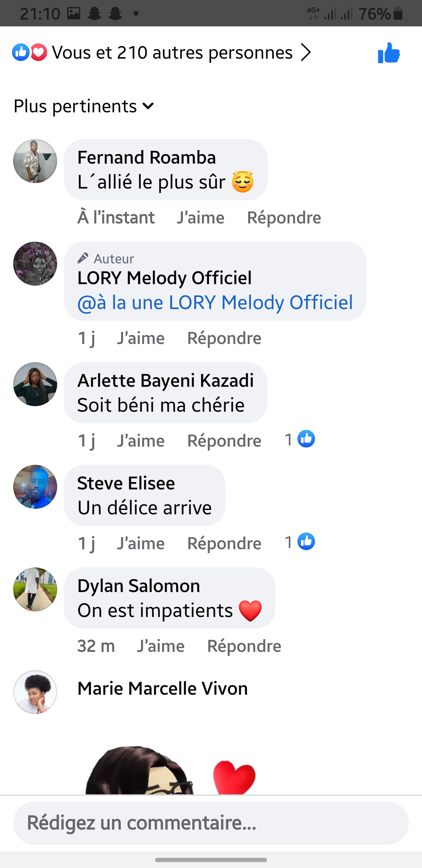Viewport: 422px width, 868px height.
Task: Focus the Rédigez un commentaire field
Action: click(x=211, y=823)
